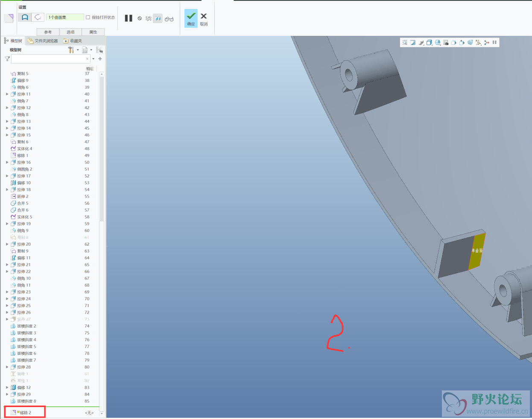The width and height of the screenshot is (532, 419).
Task: Click the glasses verify preview icon
Action: [x=169, y=19]
